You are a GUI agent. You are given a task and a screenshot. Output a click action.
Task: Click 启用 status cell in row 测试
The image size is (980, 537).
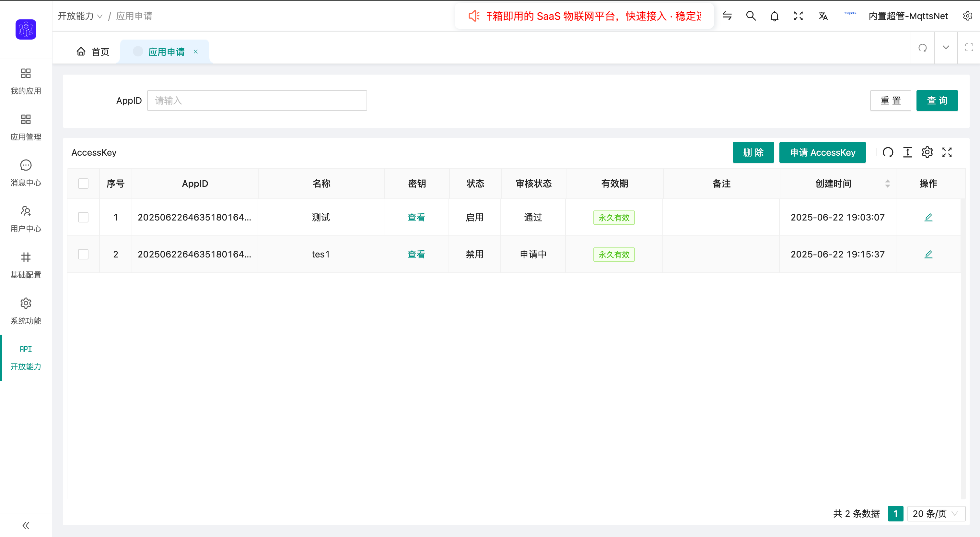[474, 217]
